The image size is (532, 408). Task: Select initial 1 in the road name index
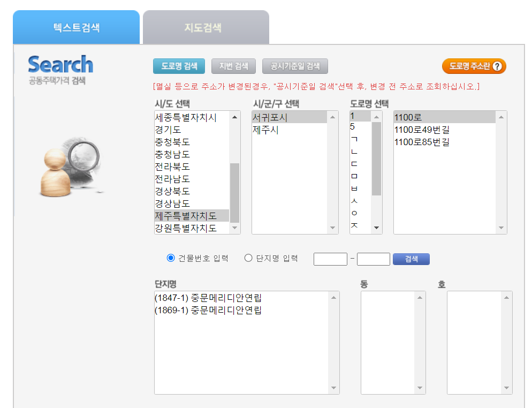coord(360,116)
